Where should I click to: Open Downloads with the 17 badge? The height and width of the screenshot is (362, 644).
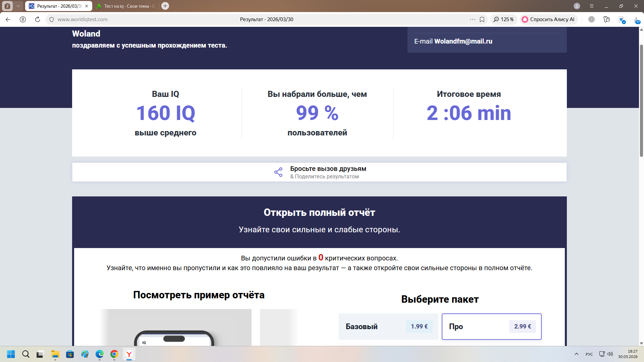pos(637,19)
